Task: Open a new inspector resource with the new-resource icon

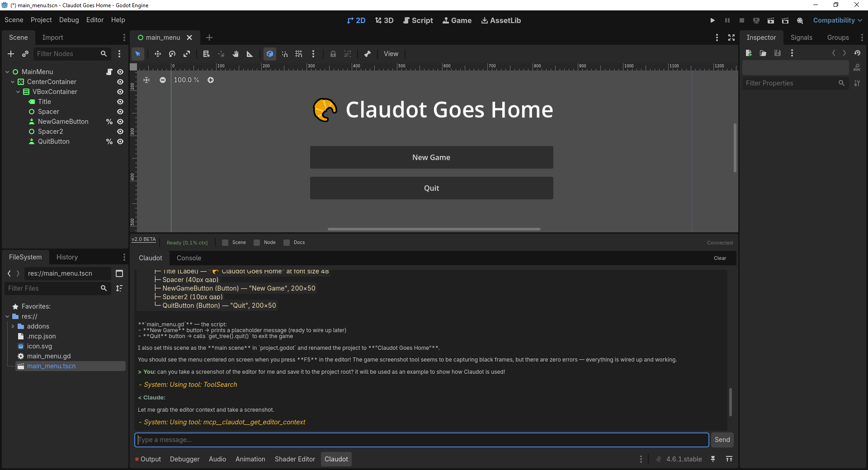Action: point(749,53)
